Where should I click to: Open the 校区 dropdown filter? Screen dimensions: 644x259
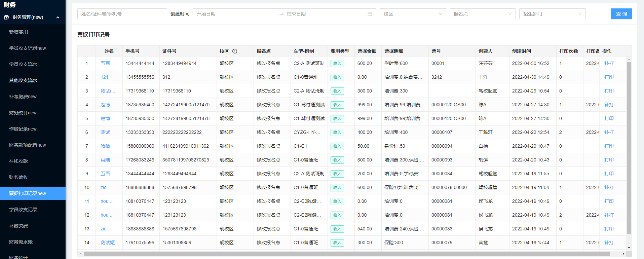click(413, 14)
